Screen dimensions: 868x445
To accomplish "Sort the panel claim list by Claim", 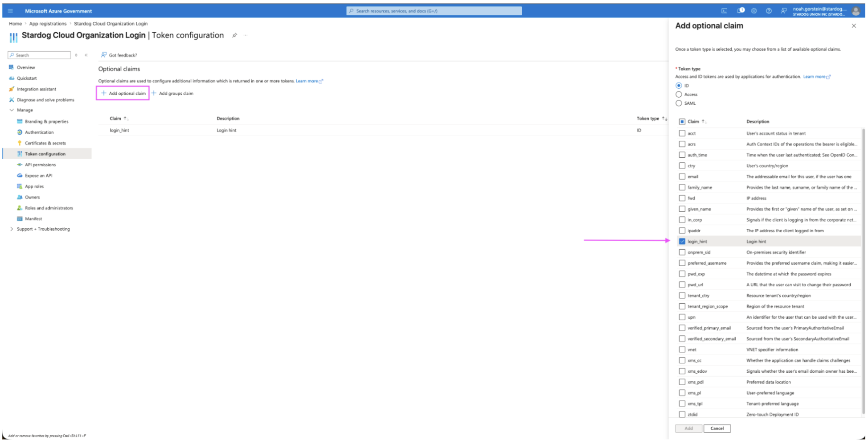I will click(697, 122).
